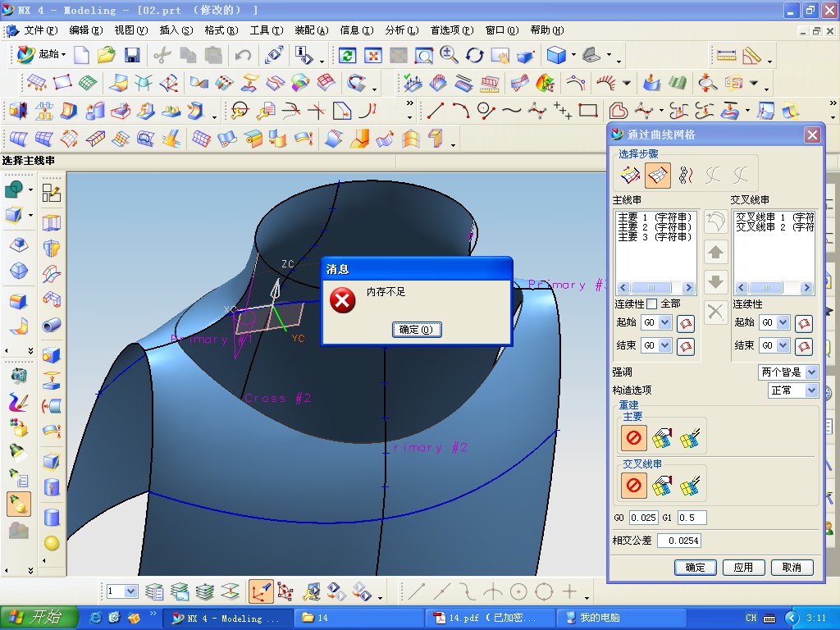Activate the Rotate view icon
The image size is (840, 630).
[x=475, y=55]
